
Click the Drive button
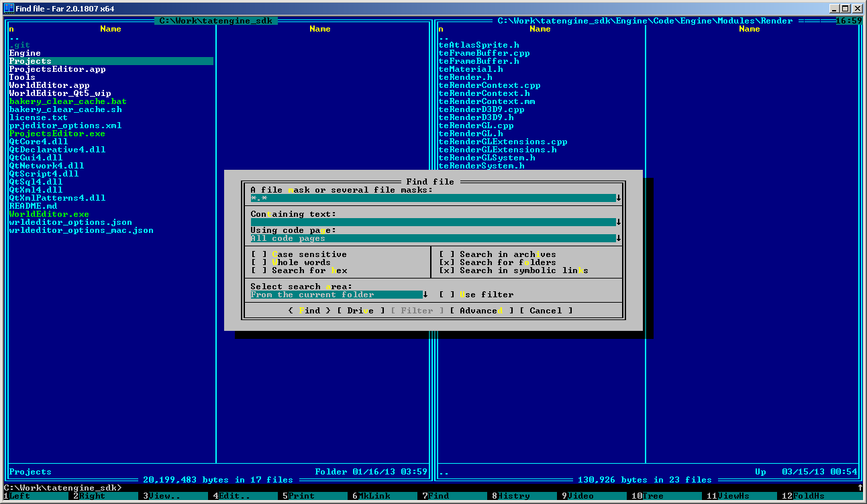(x=361, y=311)
